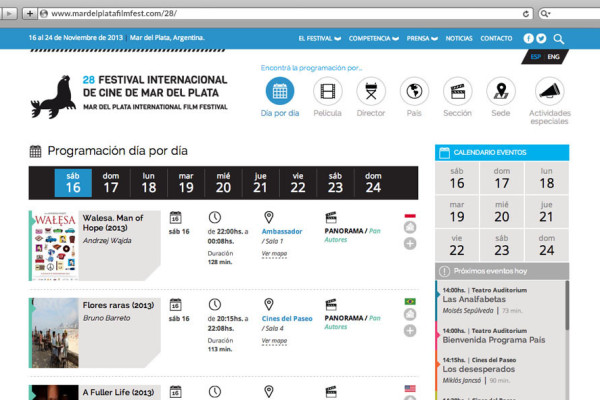Screen dimensions: 600x400
Task: Open Bienvenida Programa País event
Action: pyautogui.click(x=494, y=340)
